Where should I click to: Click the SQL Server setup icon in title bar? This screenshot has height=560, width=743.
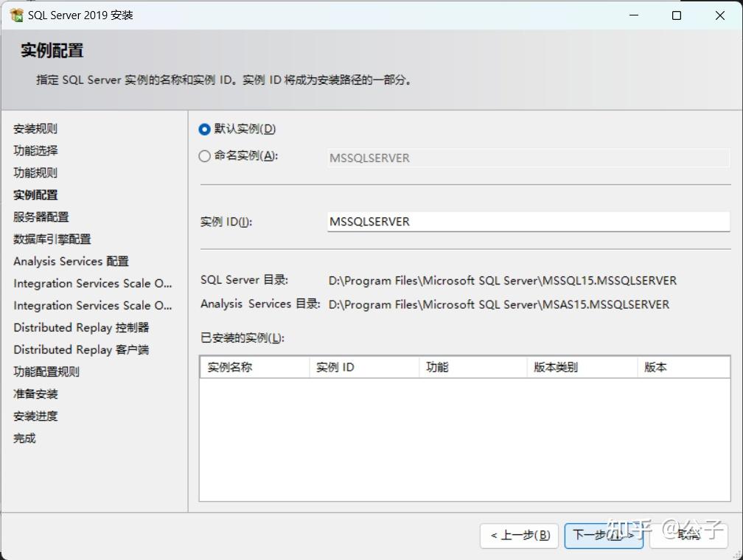[16, 15]
